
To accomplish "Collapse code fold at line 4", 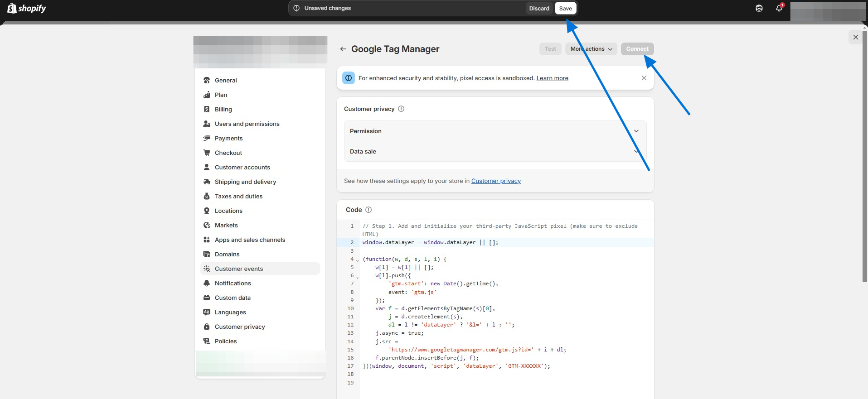I will (x=357, y=261).
